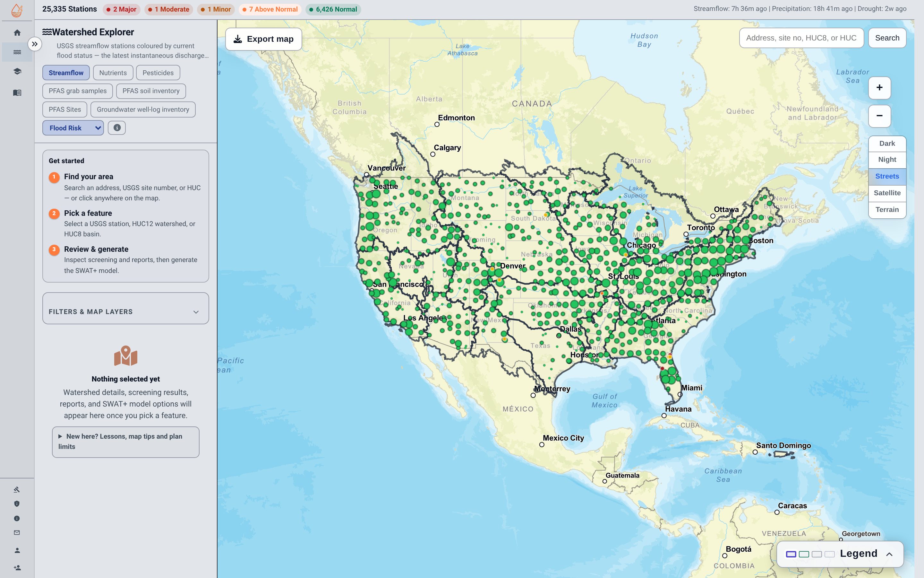Open the gavel legal terms icon
Screen dimensions: 924x578
click(17, 489)
